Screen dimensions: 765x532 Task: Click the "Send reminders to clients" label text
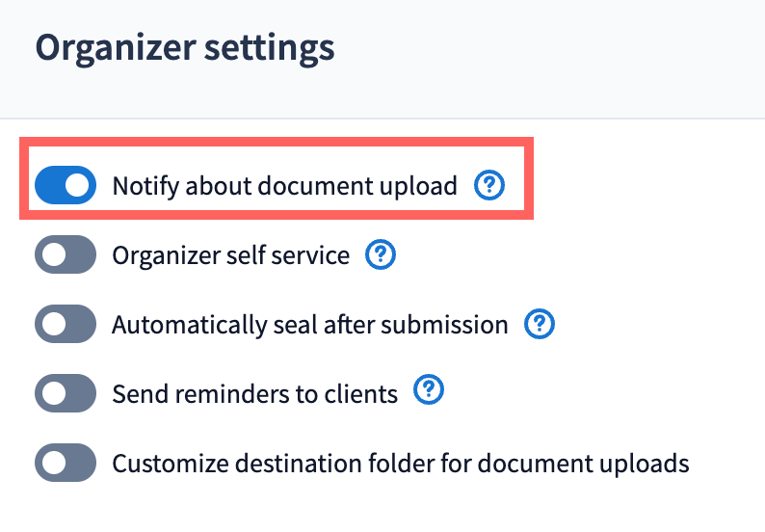pos(254,394)
